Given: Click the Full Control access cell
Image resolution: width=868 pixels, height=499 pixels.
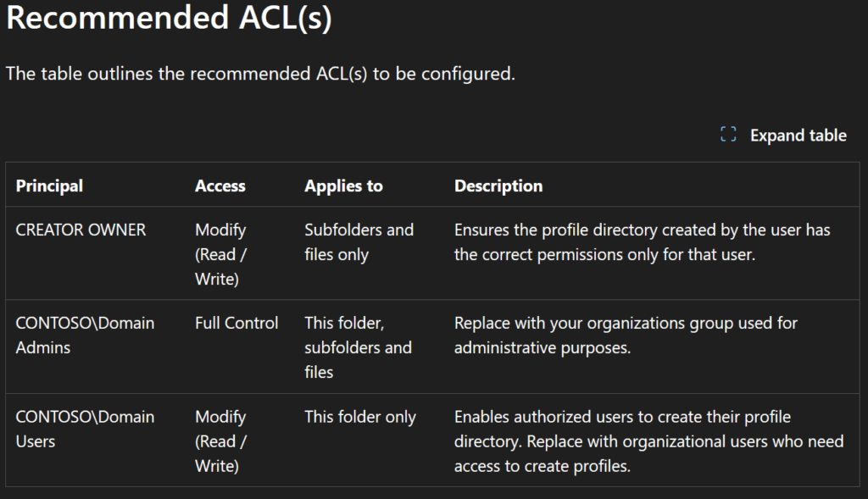Looking at the screenshot, I should 236,323.
